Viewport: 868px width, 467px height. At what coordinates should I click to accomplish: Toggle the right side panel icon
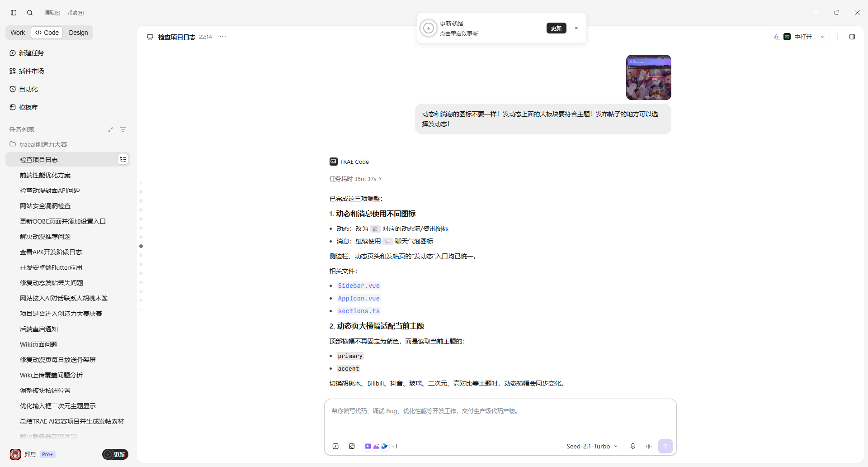tap(852, 37)
